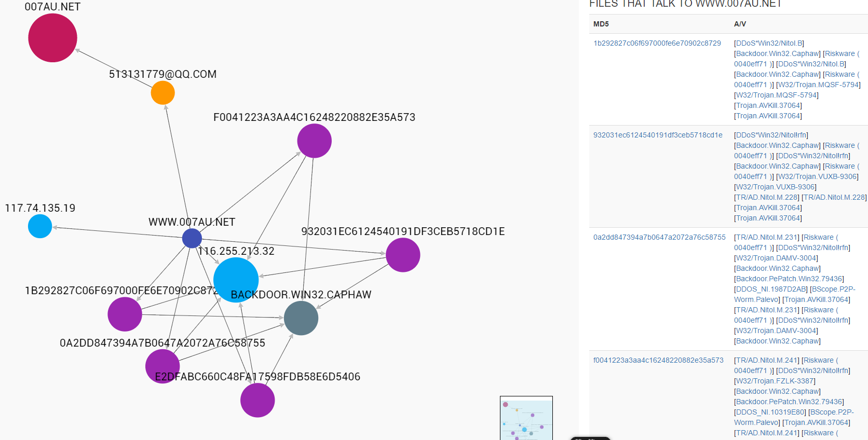Open the first DDoS*Win32/Nitol.B detection link
This screenshot has height=440, width=868.
pos(769,43)
